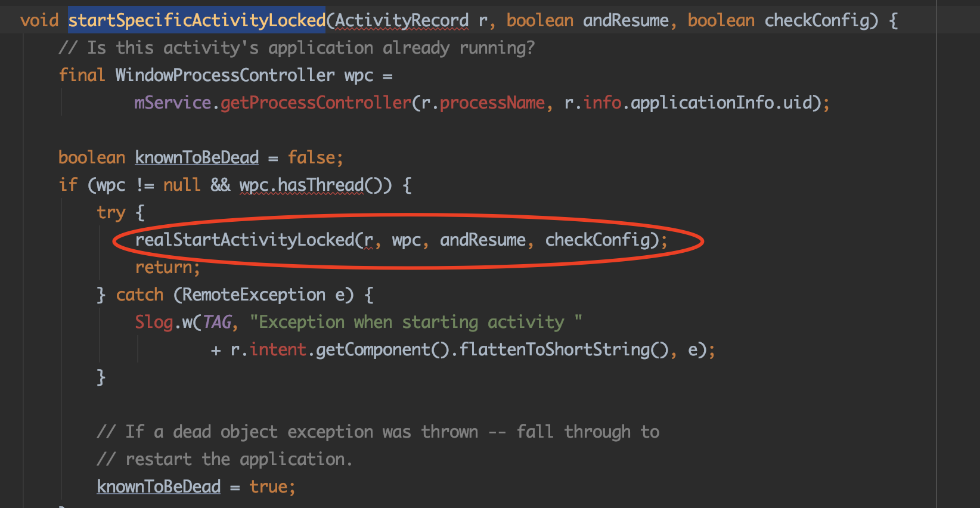Click the checkConfig parameter in the method signature
Image resolution: width=980 pixels, height=508 pixels.
coord(817,20)
